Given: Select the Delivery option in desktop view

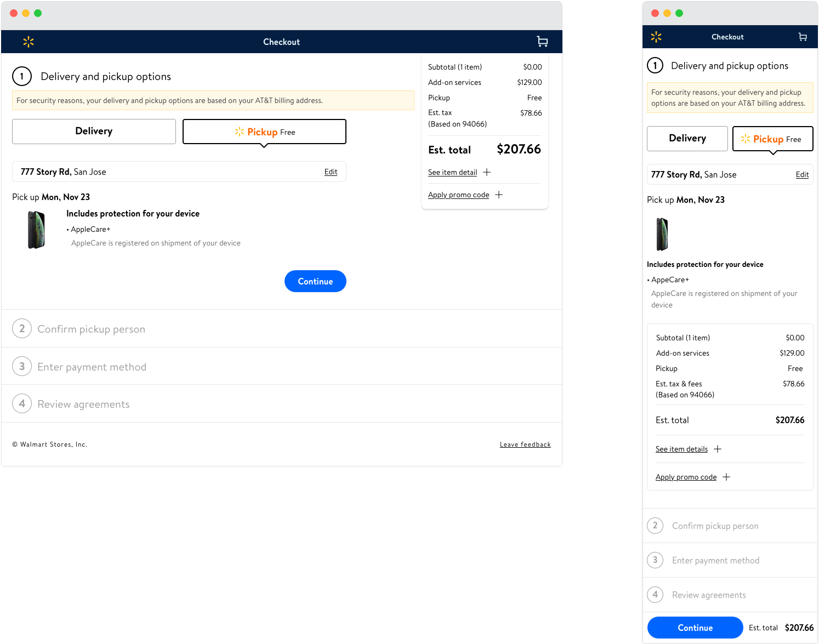Looking at the screenshot, I should point(94,132).
